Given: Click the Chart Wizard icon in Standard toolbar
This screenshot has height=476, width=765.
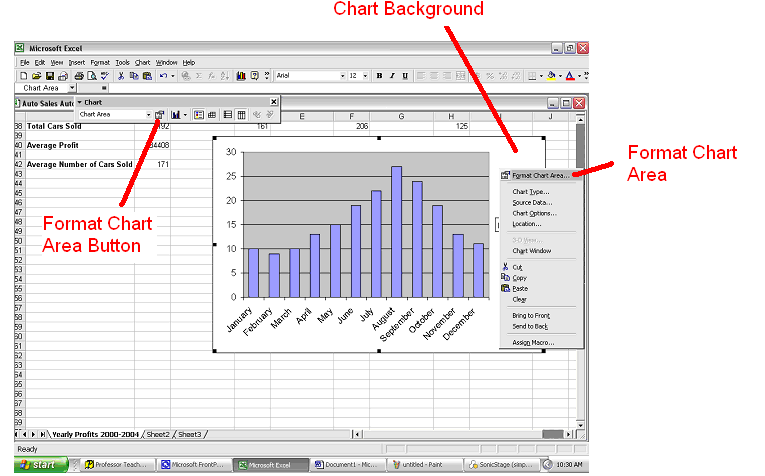Looking at the screenshot, I should pos(241,76).
